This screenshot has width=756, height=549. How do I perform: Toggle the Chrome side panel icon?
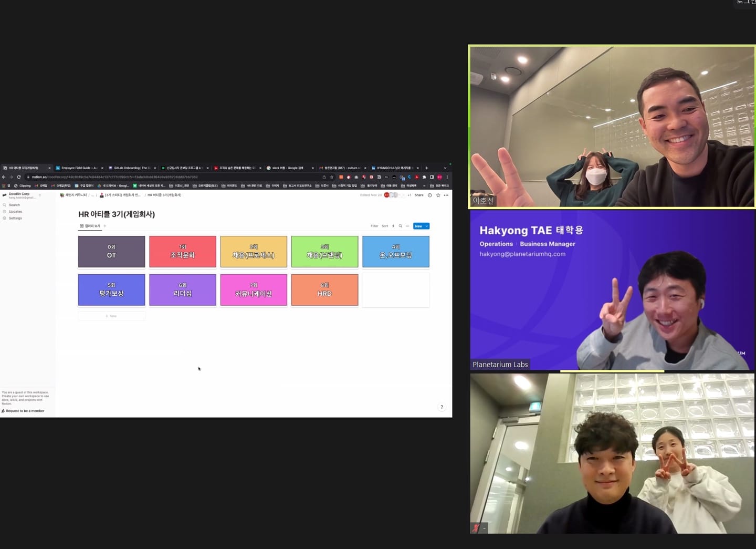point(432,177)
